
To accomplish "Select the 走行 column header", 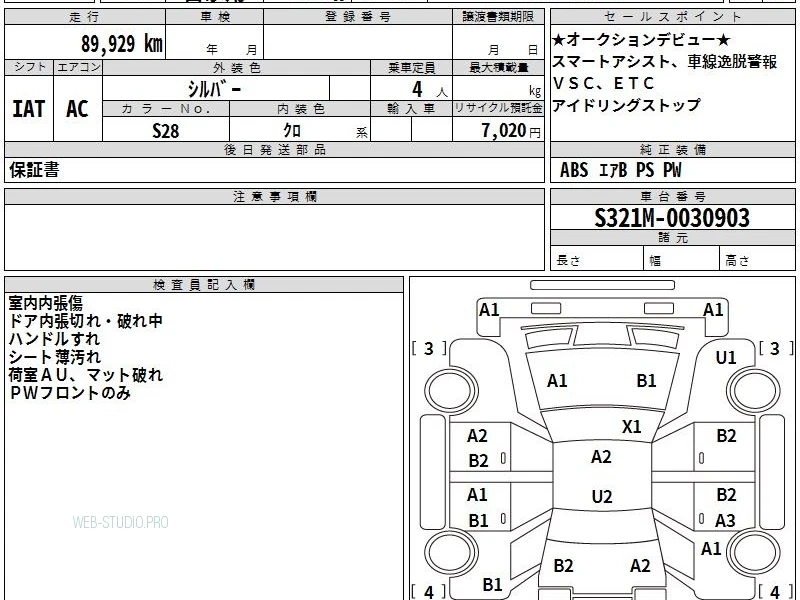I will 85,17.
